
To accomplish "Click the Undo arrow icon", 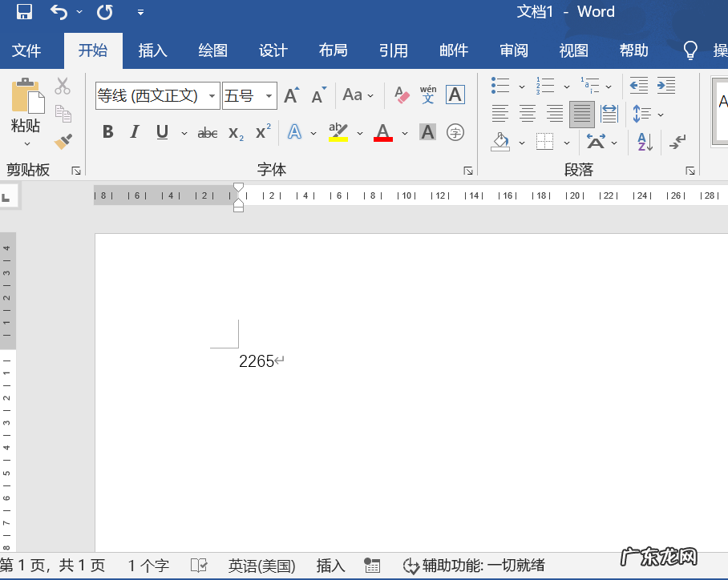I will (x=59, y=12).
